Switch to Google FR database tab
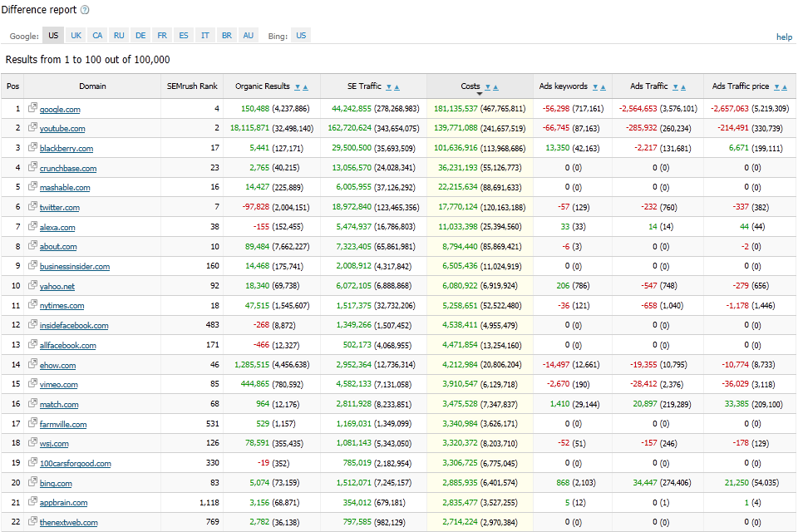 coord(162,35)
